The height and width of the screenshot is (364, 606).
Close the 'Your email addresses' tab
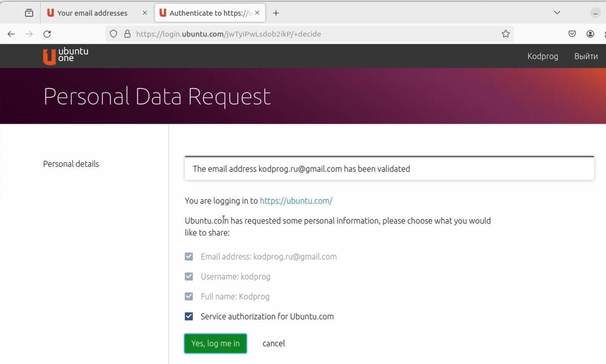145,13
